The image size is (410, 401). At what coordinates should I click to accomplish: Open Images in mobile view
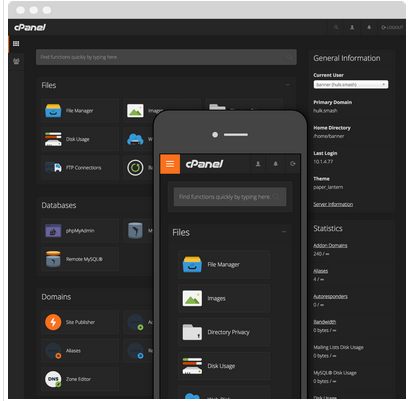(x=224, y=298)
